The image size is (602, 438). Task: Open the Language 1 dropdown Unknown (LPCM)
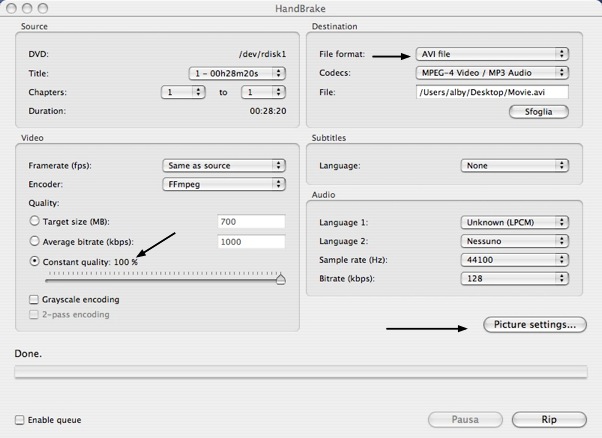[514, 222]
